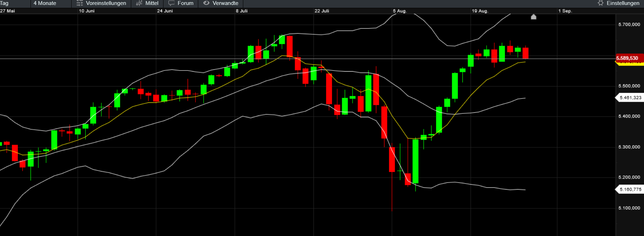Click the 5.400,000 price axis value
The image size is (644, 236).
point(629,116)
